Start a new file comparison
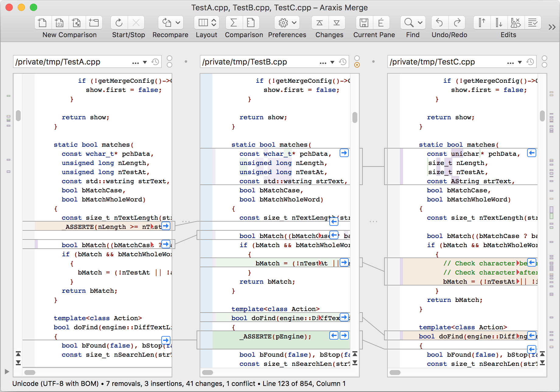Image resolution: width=560 pixels, height=392 pixels. coord(43,23)
